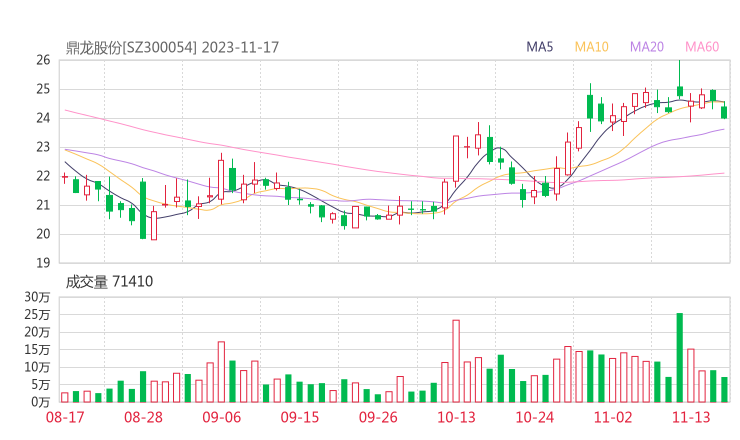
Task: Click the price axis label 22
Action: (43, 176)
